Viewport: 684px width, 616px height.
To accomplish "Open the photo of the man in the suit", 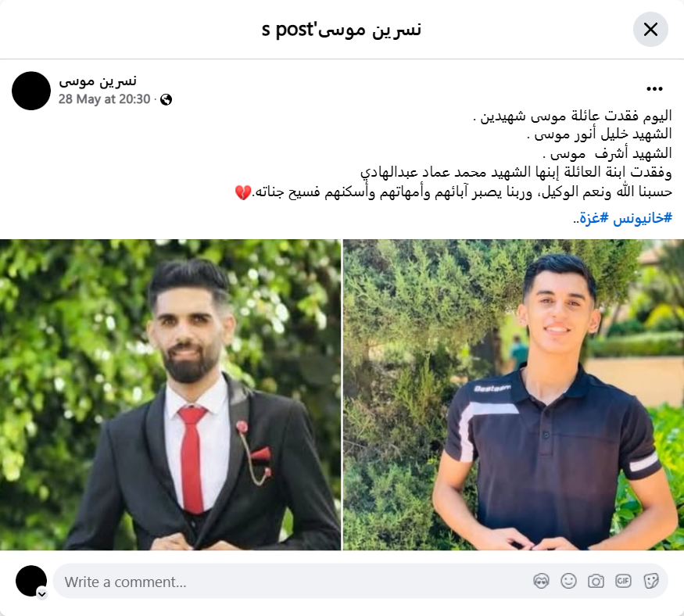I will point(170,394).
